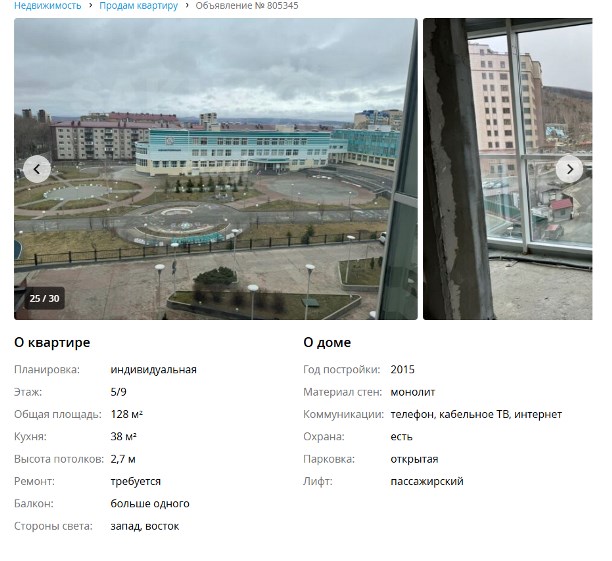The width and height of the screenshot is (612, 561).
Task: Click the build year value 2015
Action: point(402,370)
